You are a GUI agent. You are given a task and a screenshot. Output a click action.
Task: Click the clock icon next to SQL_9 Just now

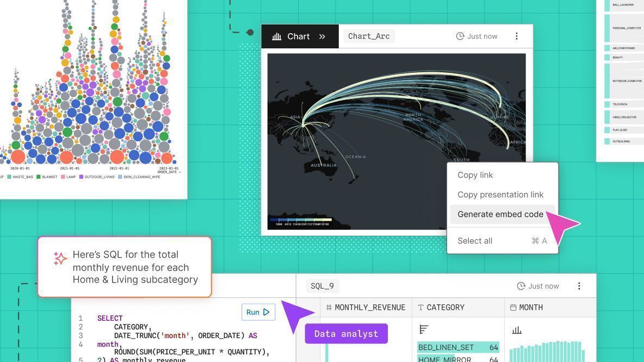[x=521, y=286]
